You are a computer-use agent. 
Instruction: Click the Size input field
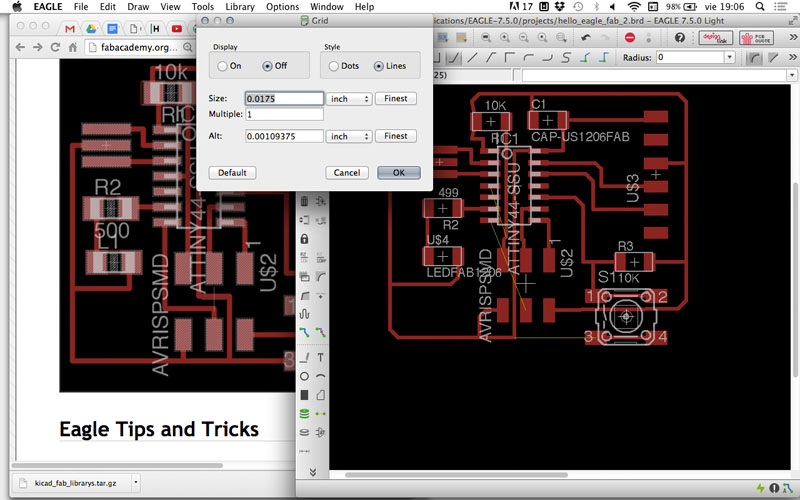click(284, 98)
